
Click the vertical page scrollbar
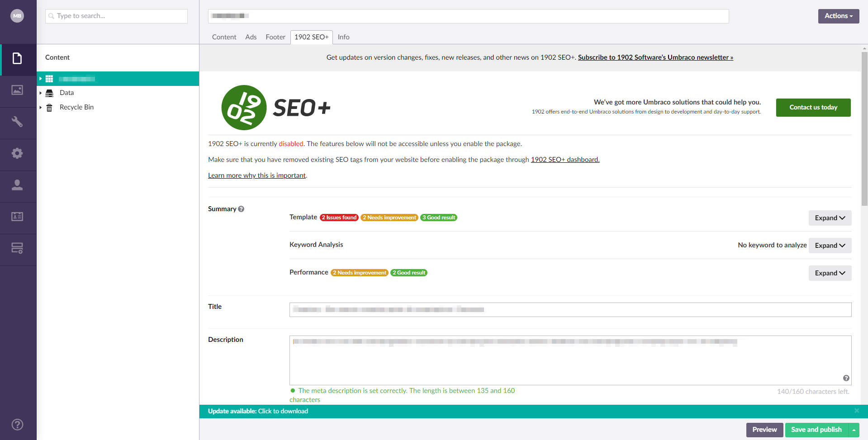[x=864, y=129]
